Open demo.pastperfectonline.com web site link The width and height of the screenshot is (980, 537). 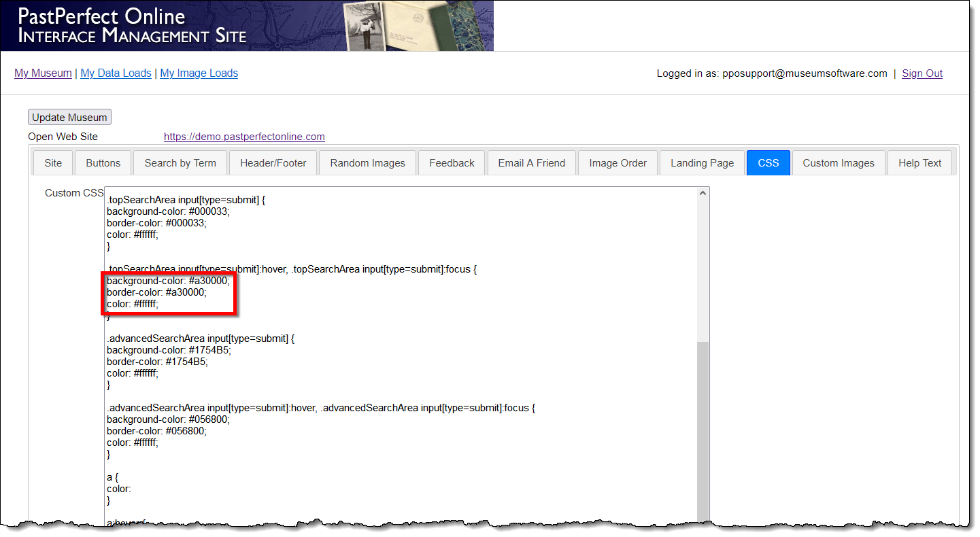click(x=244, y=137)
